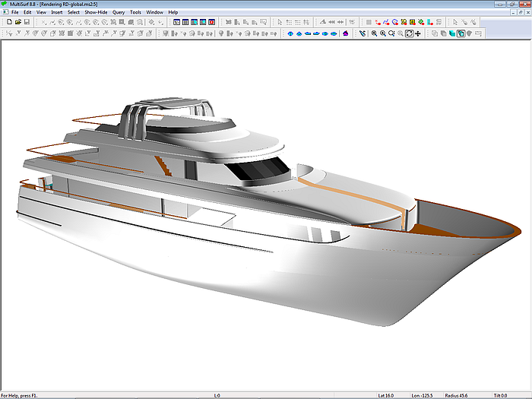Click the yellow square tool icon

click(413, 23)
